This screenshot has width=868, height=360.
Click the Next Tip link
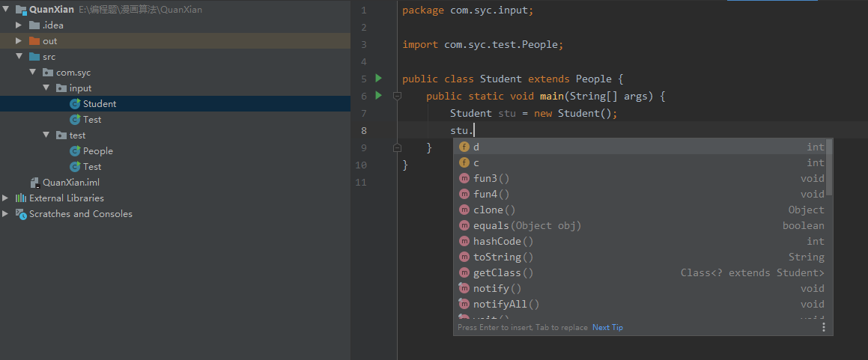pos(607,327)
